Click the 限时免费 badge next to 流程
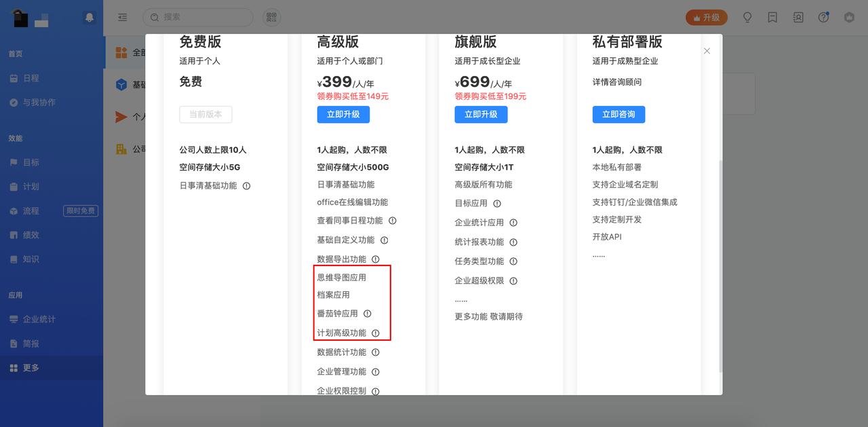This screenshot has height=427, width=868. point(81,211)
